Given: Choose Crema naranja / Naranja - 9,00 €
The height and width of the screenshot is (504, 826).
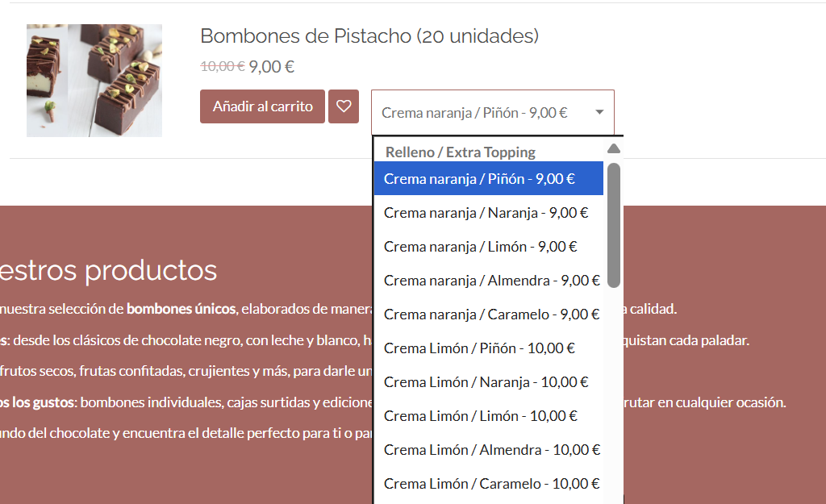Looking at the screenshot, I should [486, 213].
